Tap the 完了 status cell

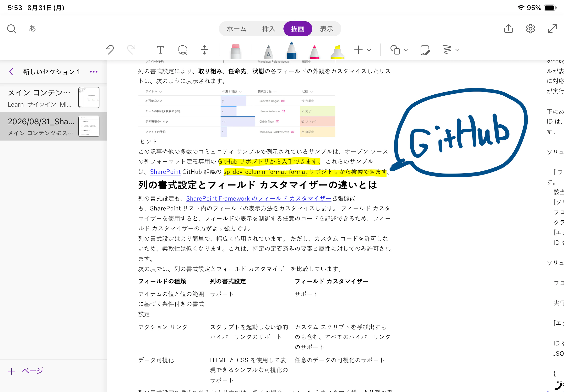(317, 111)
